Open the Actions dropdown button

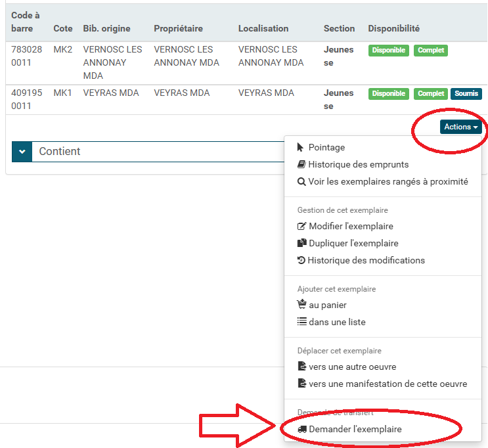point(460,127)
